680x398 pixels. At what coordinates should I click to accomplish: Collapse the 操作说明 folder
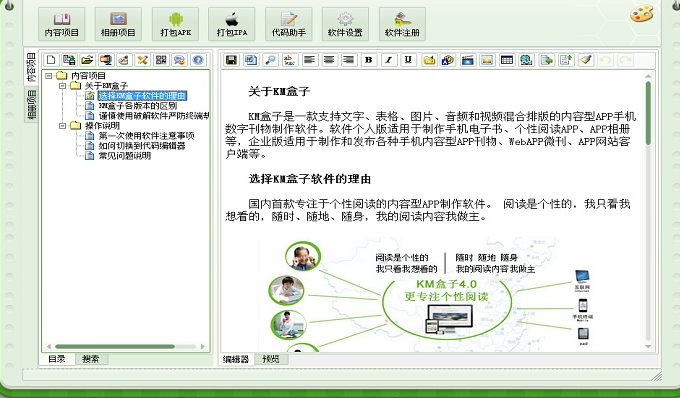[x=62, y=126]
